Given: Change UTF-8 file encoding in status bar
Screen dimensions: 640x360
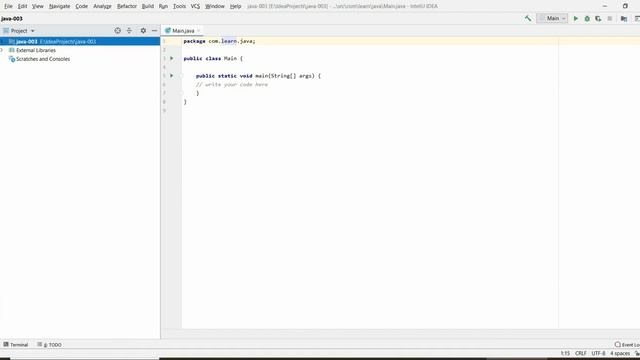Looking at the screenshot, I should pyautogui.click(x=598, y=353).
